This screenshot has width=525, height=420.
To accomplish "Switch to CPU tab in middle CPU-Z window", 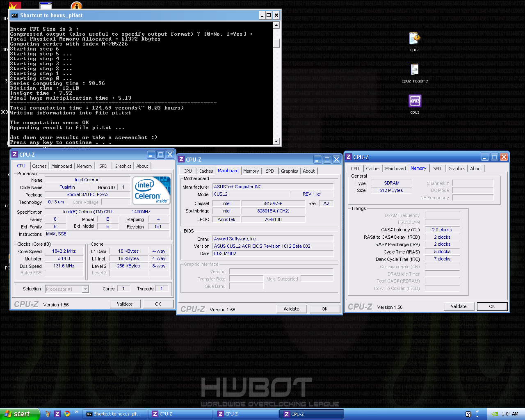I will coord(188,171).
